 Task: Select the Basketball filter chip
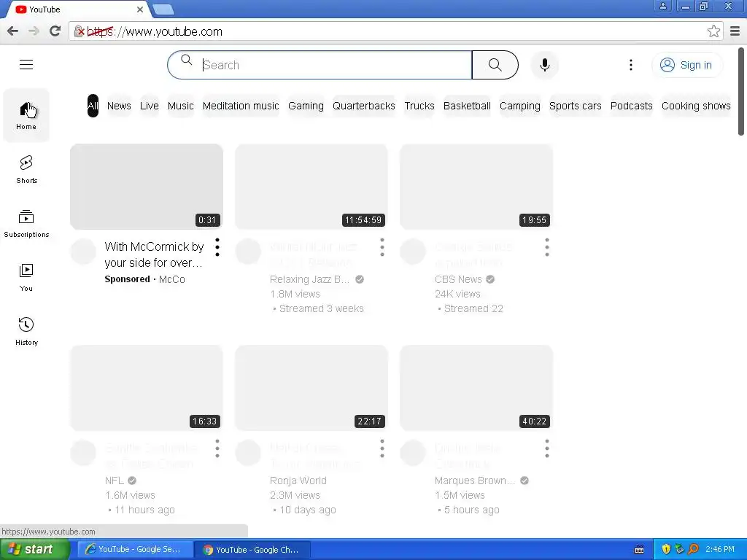point(467,106)
